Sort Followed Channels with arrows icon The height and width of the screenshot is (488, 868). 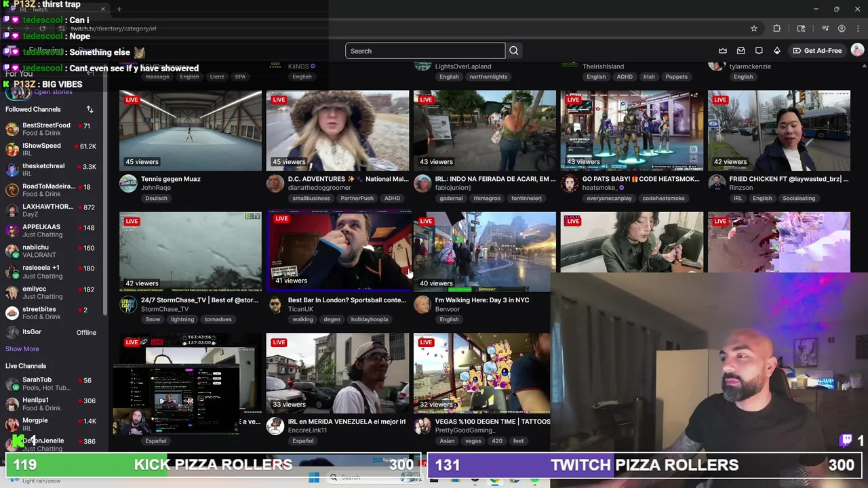[90, 109]
